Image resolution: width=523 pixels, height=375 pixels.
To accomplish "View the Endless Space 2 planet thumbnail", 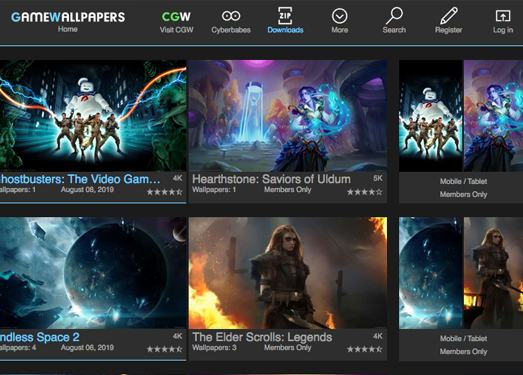I will pyautogui.click(x=93, y=273).
